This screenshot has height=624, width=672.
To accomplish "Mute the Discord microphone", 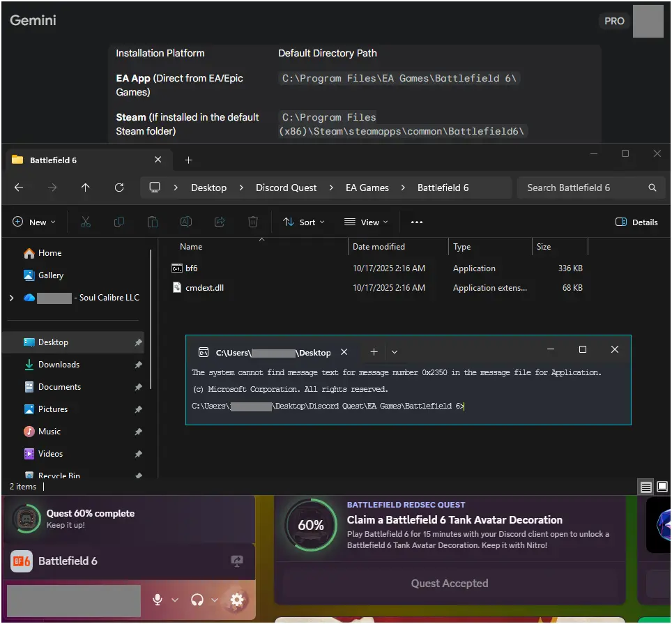I will click(158, 600).
